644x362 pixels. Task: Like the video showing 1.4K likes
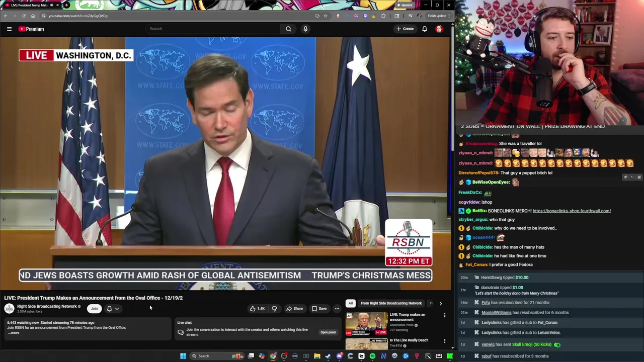tap(257, 309)
